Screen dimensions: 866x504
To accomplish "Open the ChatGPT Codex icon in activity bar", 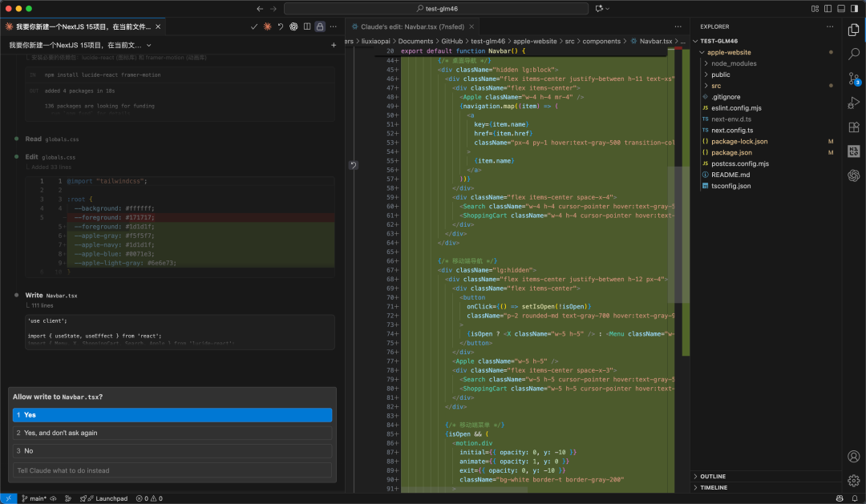I will 853,175.
